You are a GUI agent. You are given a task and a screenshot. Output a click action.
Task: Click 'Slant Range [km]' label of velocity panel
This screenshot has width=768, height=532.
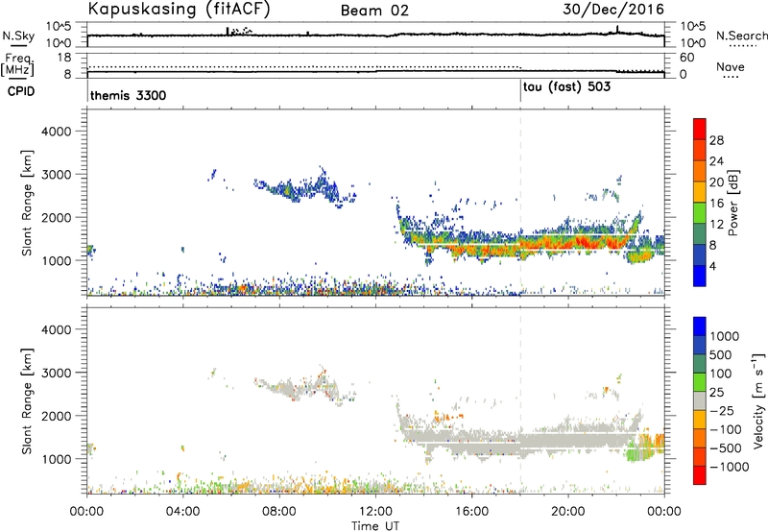[x=27, y=401]
